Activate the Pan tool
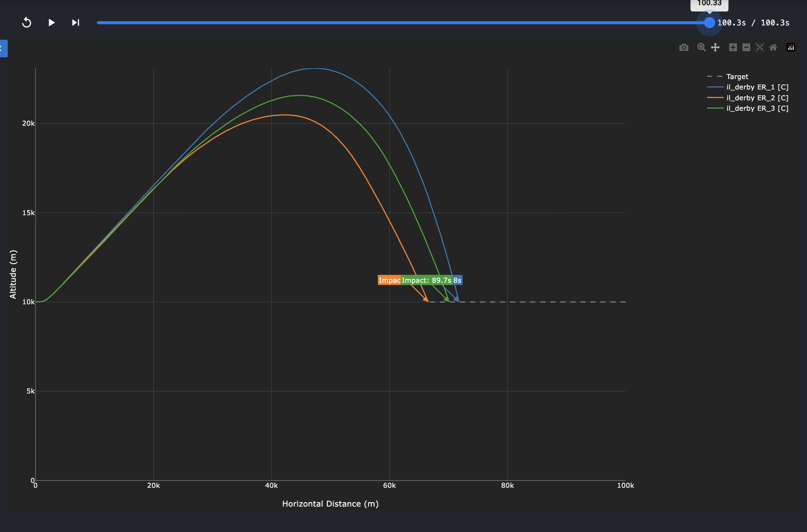The width and height of the screenshot is (807, 532). click(x=715, y=47)
